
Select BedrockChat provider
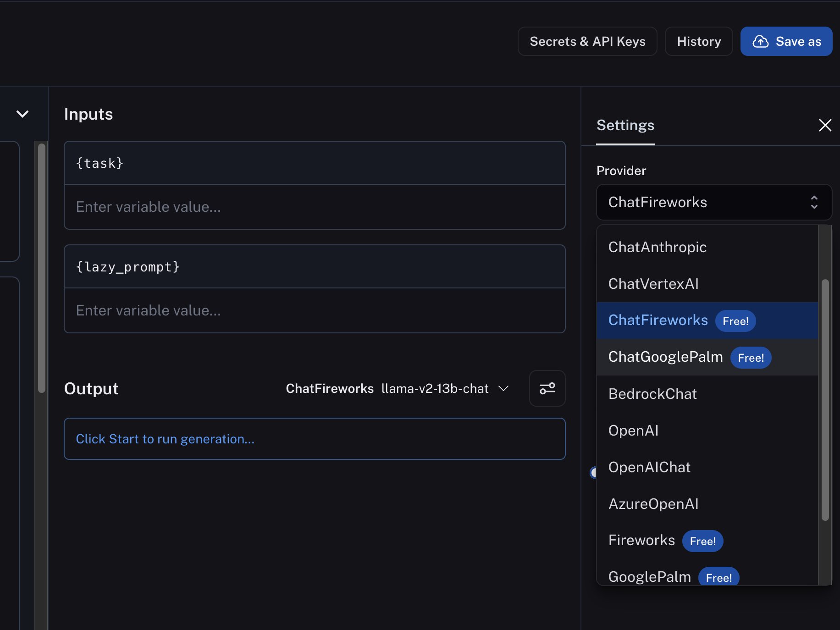[x=707, y=394]
